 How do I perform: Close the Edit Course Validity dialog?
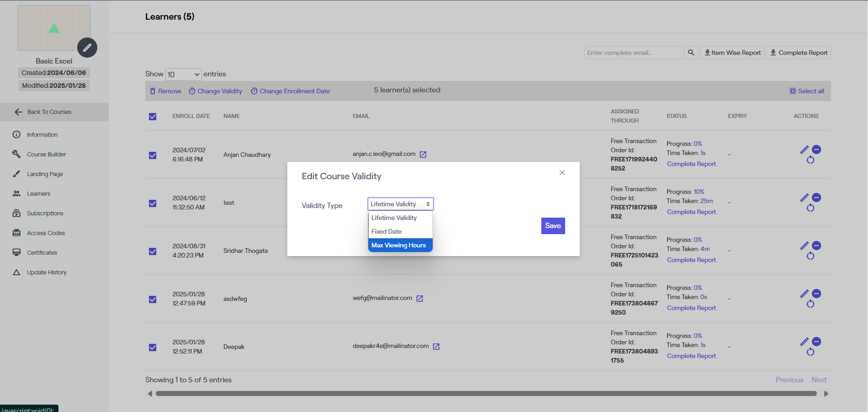tap(562, 172)
